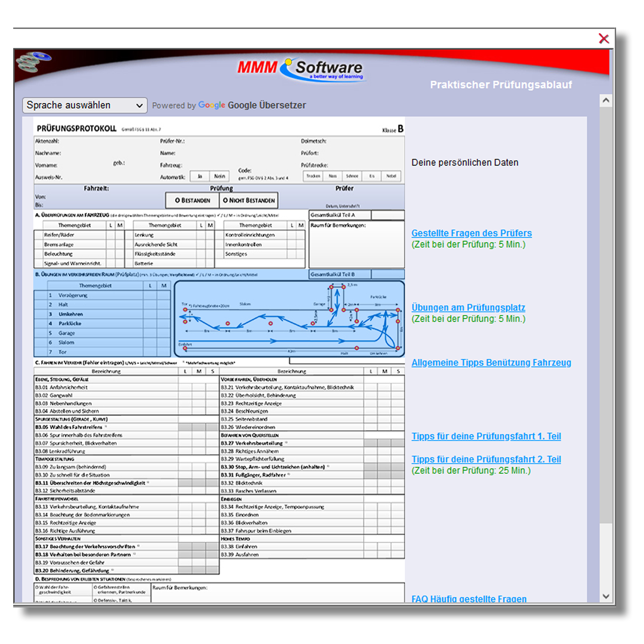644x644 pixels.
Task: Click the scrollbar up arrow
Action: (606, 100)
